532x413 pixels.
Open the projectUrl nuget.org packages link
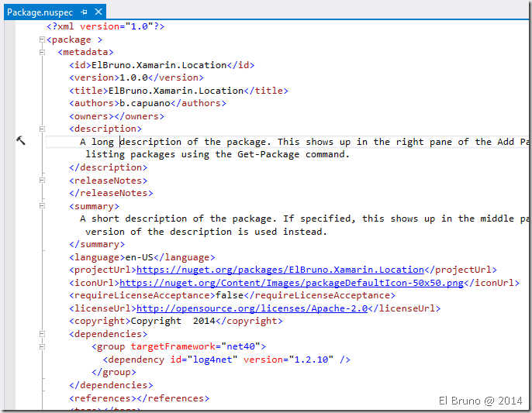(280, 270)
